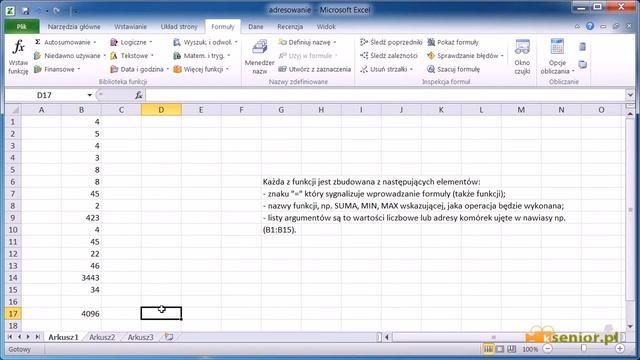Expand Autosumowanie dropdown arrow

(95, 42)
